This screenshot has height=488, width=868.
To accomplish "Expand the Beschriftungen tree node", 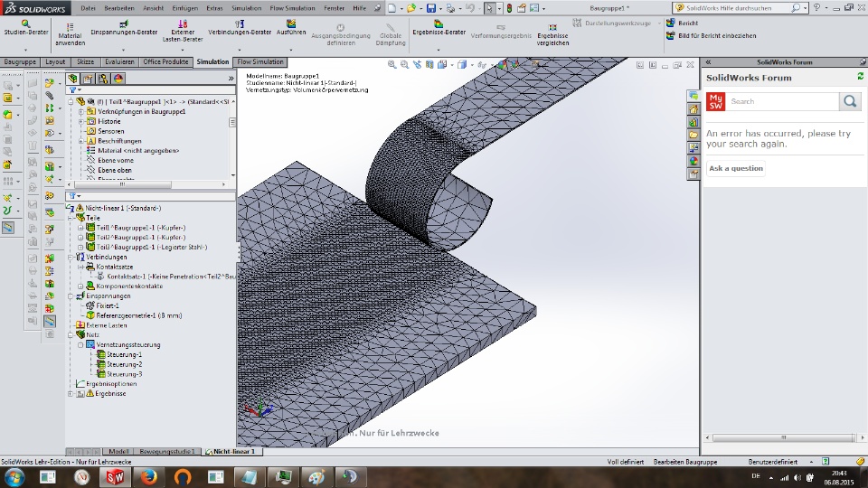I will (x=80, y=141).
